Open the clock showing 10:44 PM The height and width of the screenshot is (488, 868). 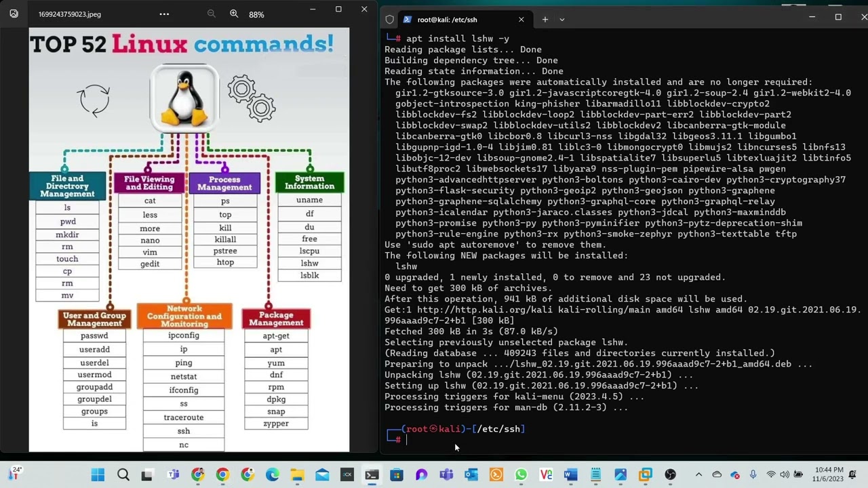(827, 474)
